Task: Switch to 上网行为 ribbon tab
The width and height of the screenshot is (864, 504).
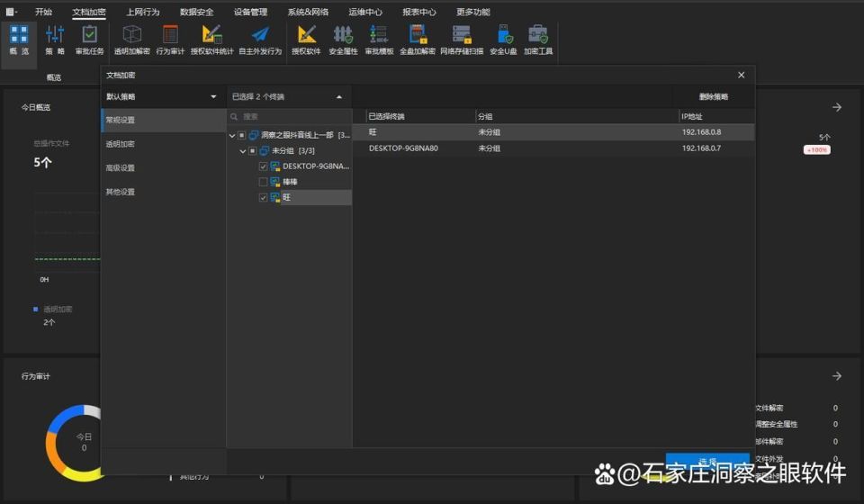Action: point(143,12)
